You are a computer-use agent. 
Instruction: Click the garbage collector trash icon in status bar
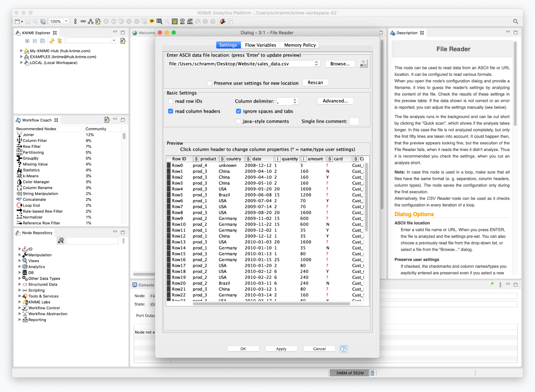372,373
